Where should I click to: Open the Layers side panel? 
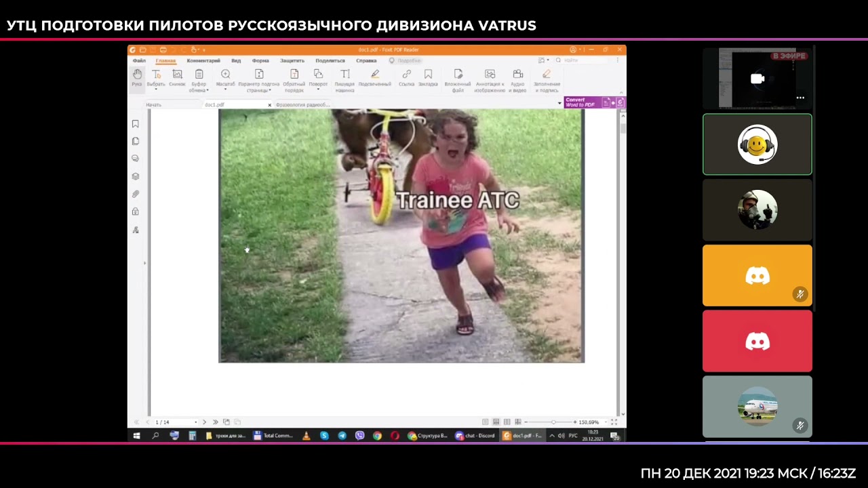tap(136, 176)
